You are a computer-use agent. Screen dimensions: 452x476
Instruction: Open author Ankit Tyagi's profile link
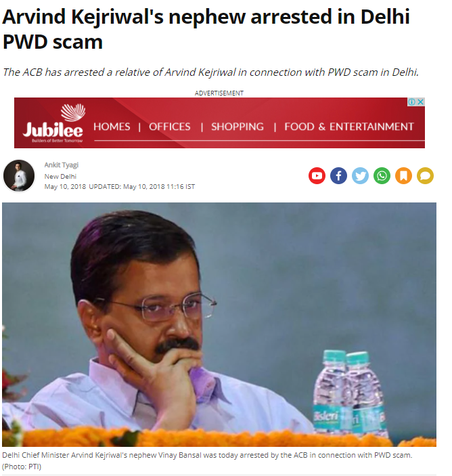click(x=62, y=165)
